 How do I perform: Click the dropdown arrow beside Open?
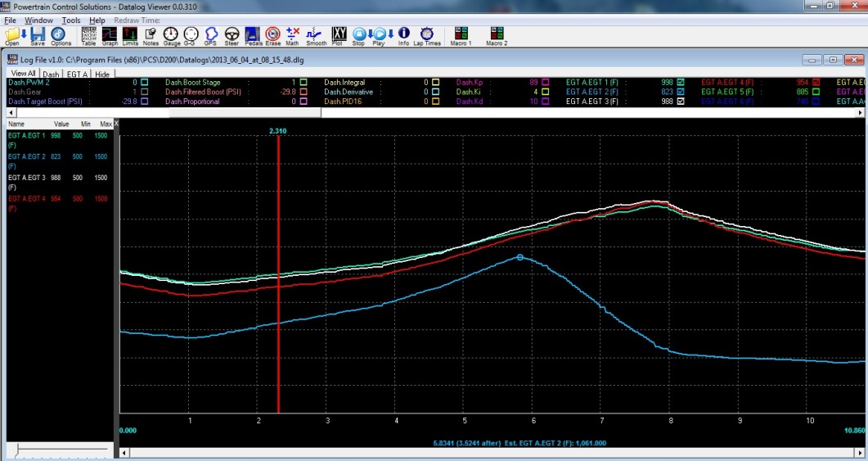(x=23, y=34)
